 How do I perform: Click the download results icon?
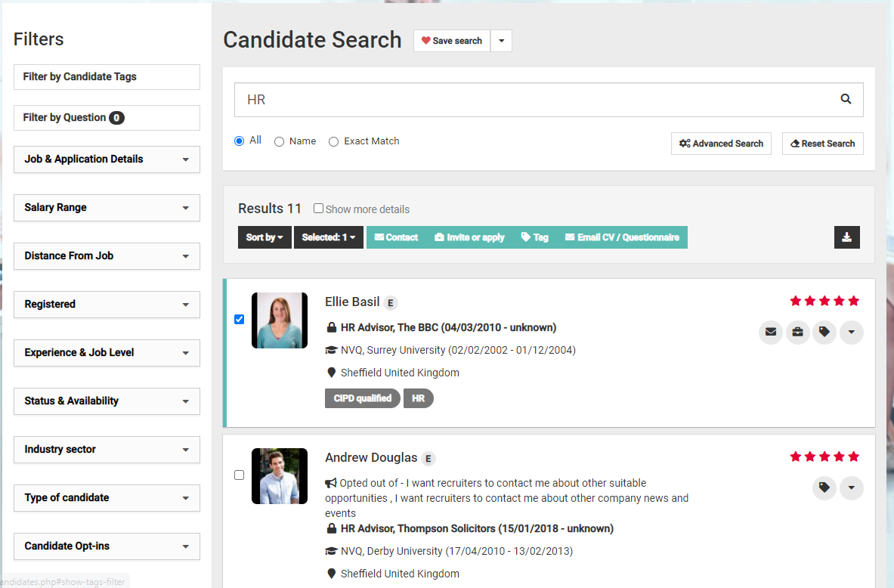coord(847,237)
